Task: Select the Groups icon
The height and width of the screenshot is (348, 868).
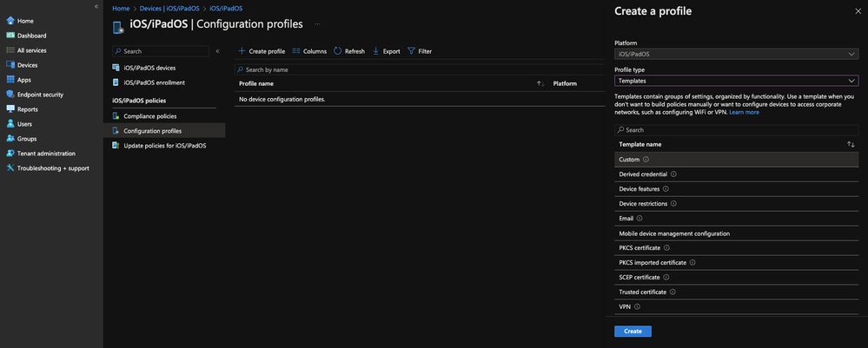Action: click(10, 139)
